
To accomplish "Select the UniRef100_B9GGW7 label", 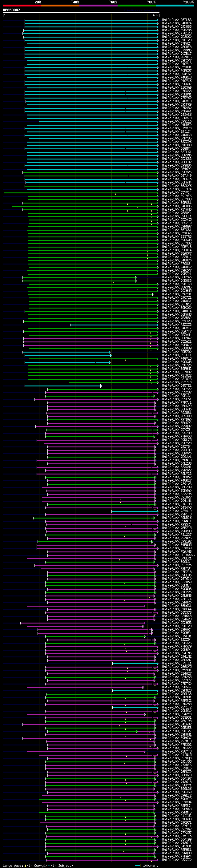I will pyautogui.click(x=177, y=84).
